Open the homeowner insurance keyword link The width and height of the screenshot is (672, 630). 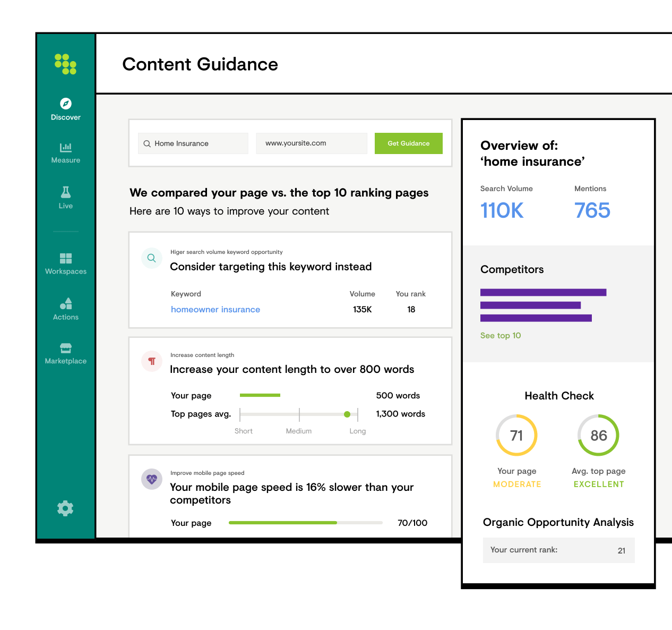click(216, 310)
